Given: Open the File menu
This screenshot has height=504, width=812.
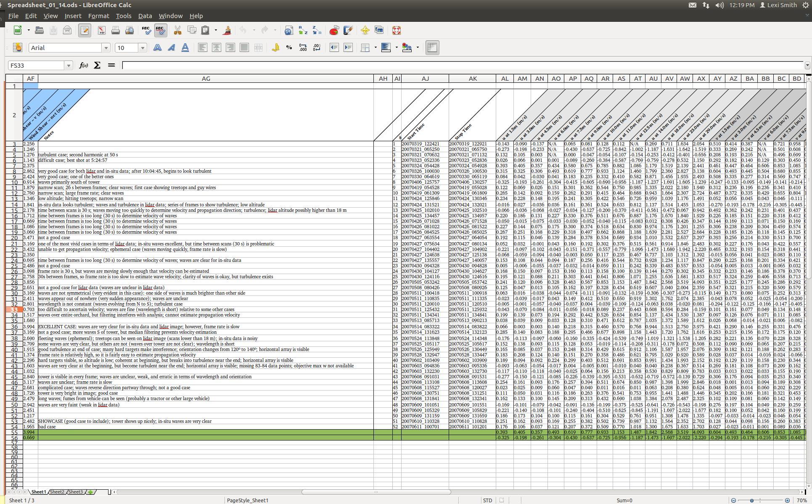Looking at the screenshot, I should coord(13,16).
